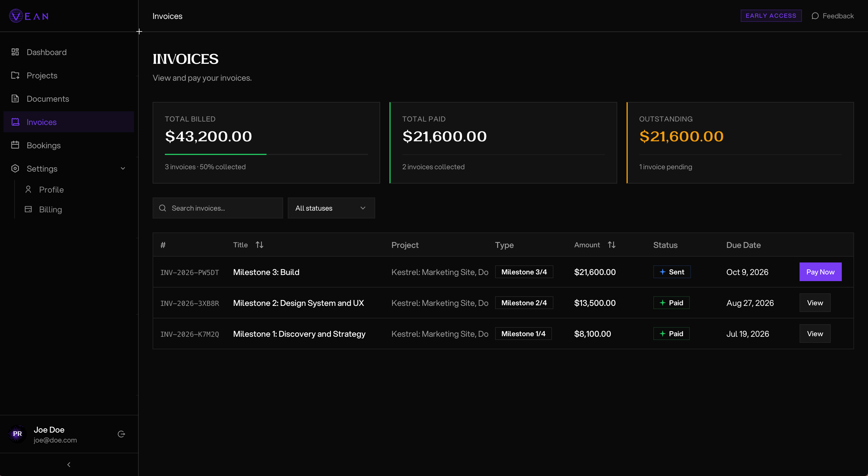Screen dimensions: 868x476
Task: Click Pay Now for Milestone 3
Action: (x=821, y=272)
